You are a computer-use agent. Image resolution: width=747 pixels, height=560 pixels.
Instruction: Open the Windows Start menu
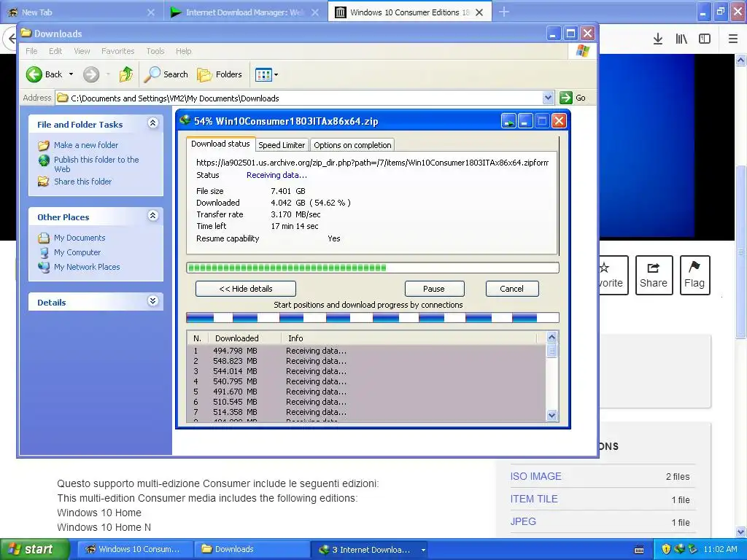point(35,550)
